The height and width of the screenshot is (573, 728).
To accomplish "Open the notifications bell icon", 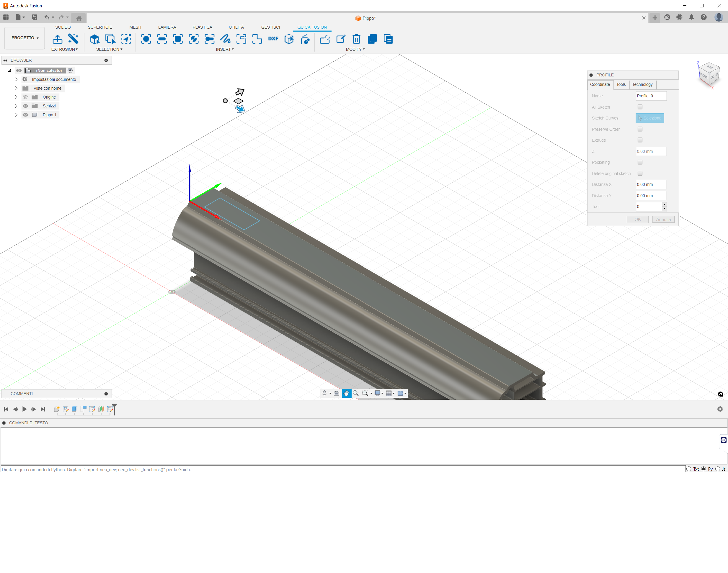I will [691, 17].
